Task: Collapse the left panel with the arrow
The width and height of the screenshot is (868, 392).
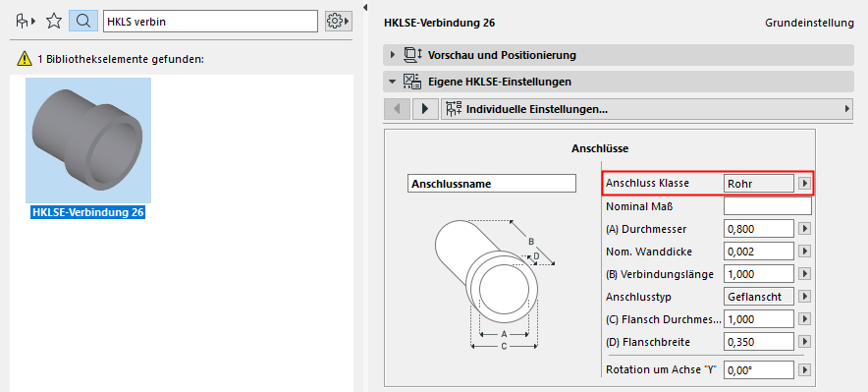Action: 365,7
